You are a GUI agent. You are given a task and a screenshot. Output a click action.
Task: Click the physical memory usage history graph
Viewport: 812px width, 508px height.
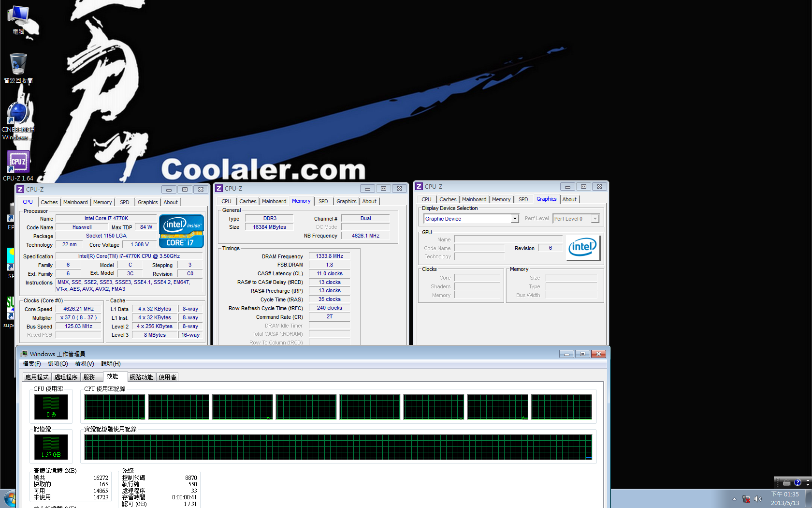coord(338,447)
